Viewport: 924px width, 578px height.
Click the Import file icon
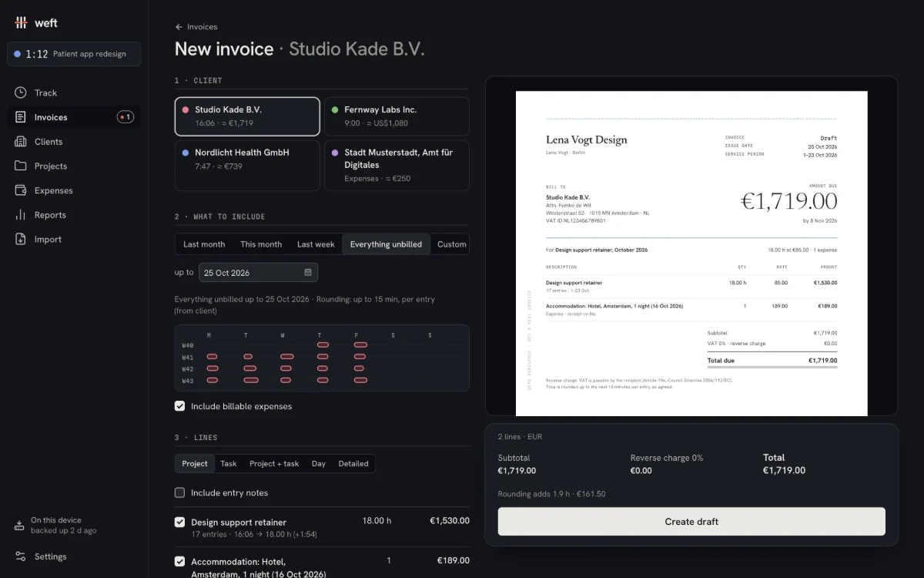[21, 240]
